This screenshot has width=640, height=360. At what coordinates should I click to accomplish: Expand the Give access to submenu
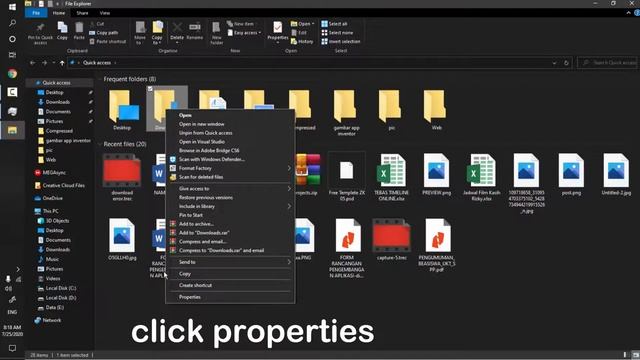tap(230, 189)
